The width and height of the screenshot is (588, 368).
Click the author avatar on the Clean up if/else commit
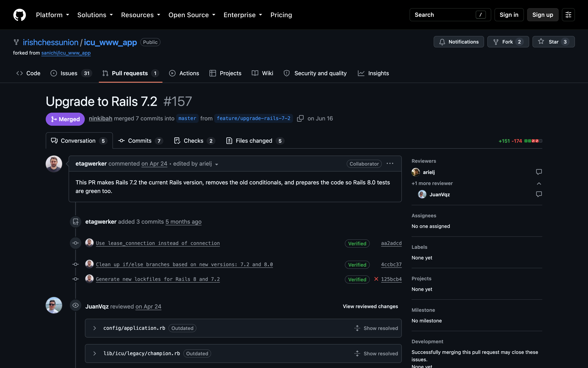(89, 264)
